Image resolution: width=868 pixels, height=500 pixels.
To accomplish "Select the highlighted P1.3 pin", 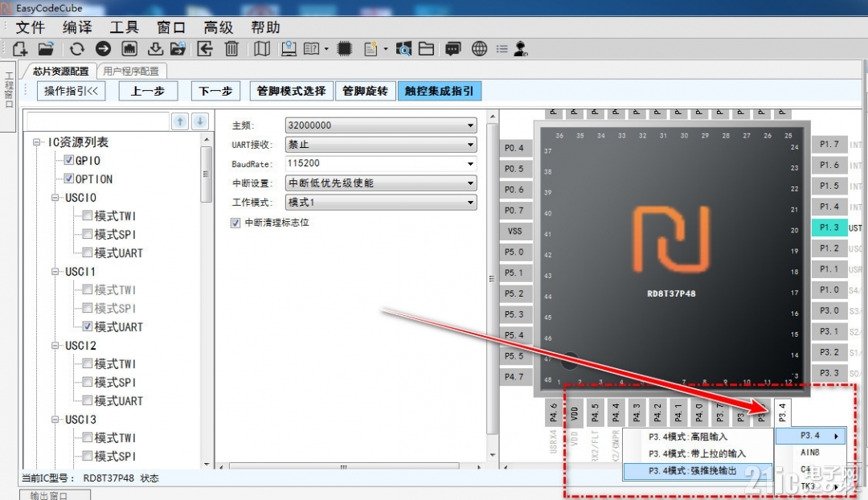I will pos(829,227).
